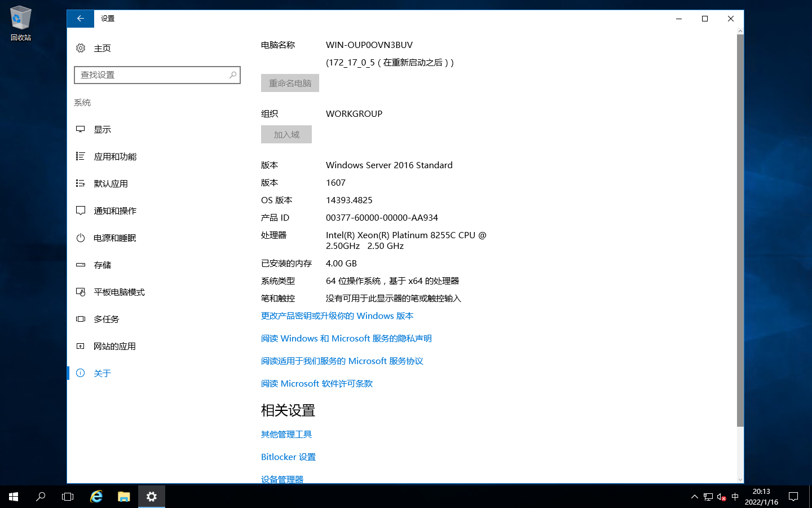Click the computer name WIN-OUP0OVN3BUV

[x=369, y=45]
